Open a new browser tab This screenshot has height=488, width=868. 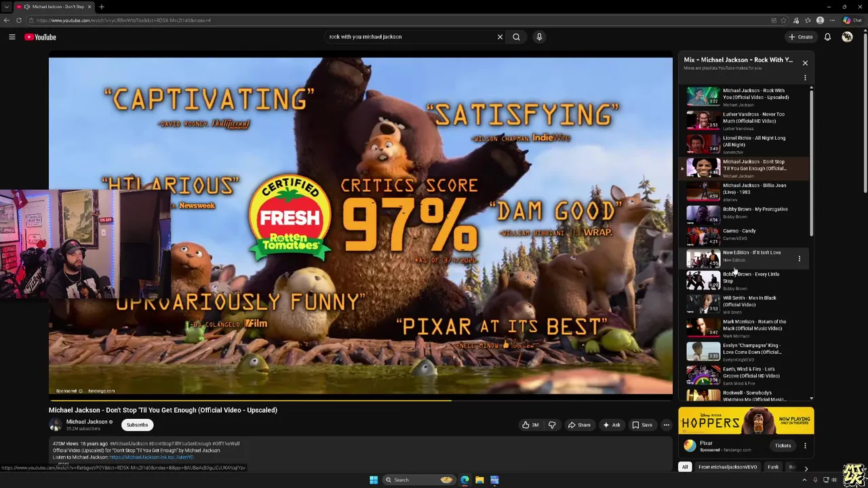point(102,7)
